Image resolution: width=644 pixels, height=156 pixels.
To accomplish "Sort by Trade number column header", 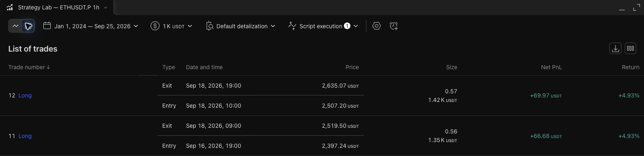I will [29, 67].
